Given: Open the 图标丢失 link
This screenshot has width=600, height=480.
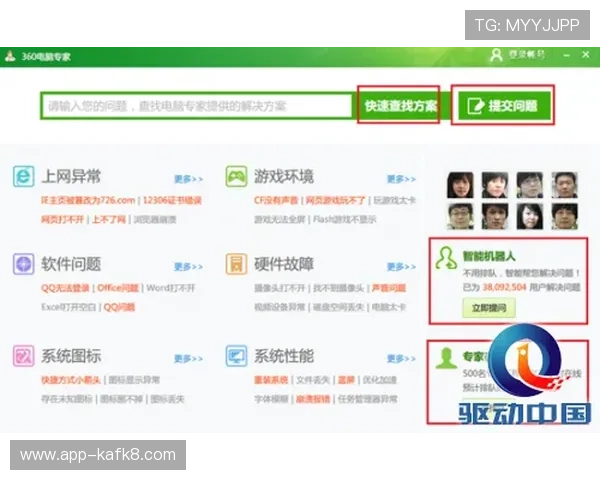Looking at the screenshot, I should pyautogui.click(x=168, y=399).
